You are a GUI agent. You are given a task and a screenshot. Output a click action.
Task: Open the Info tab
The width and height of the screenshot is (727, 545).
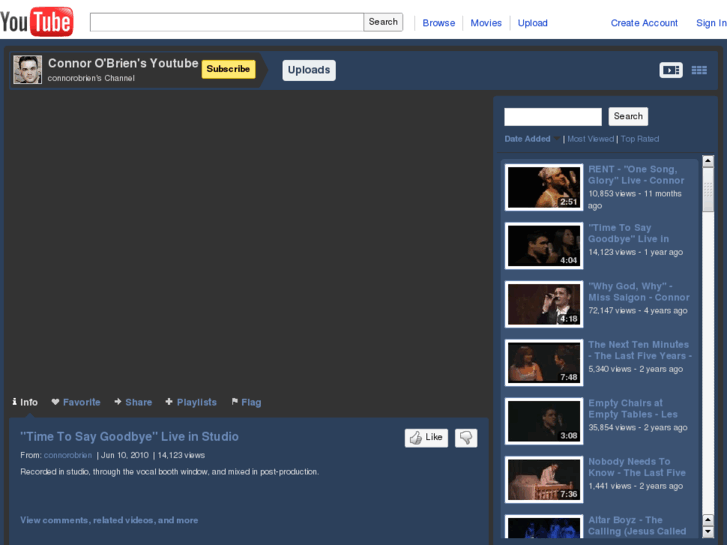[25, 402]
